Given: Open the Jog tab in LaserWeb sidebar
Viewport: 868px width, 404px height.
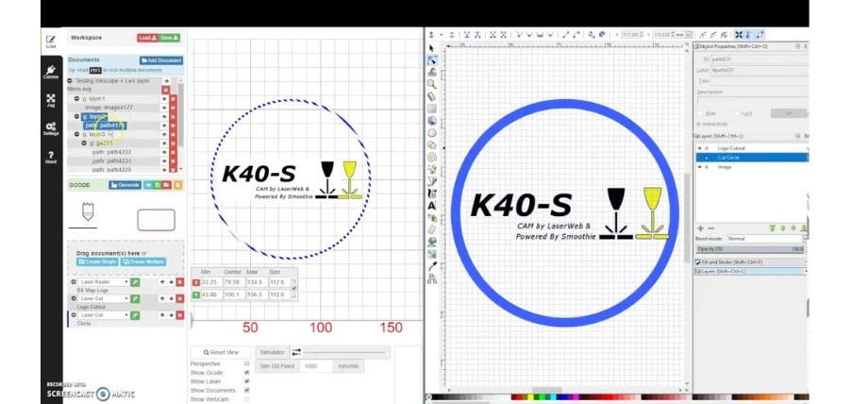Looking at the screenshot, I should tap(51, 100).
